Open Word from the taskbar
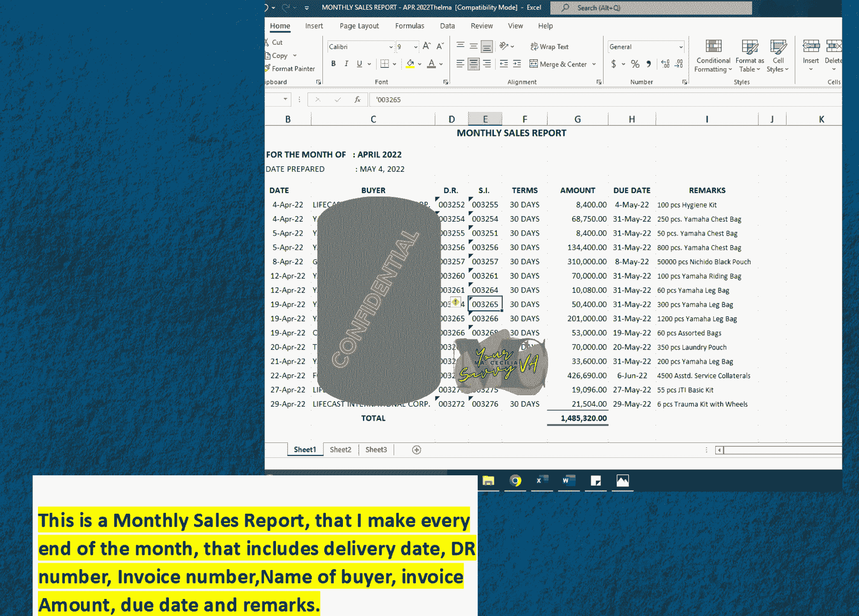The height and width of the screenshot is (616, 859). [569, 481]
